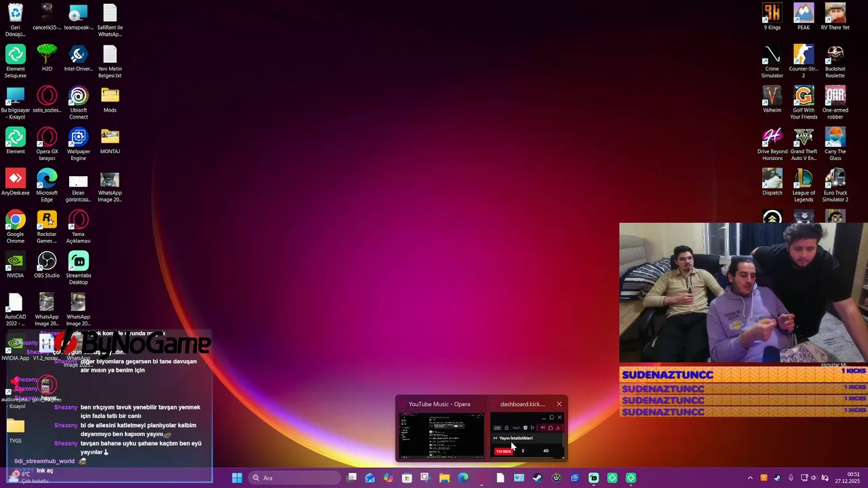Launch the PEAK game shortcut

[804, 16]
